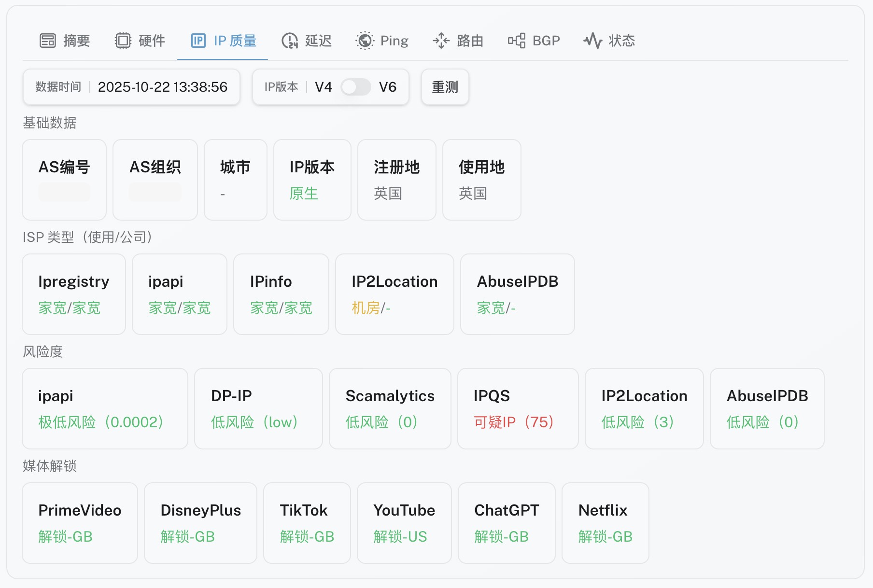Click the 摘要 summary tab icon
Screen dimensions: 873x588
47,41
